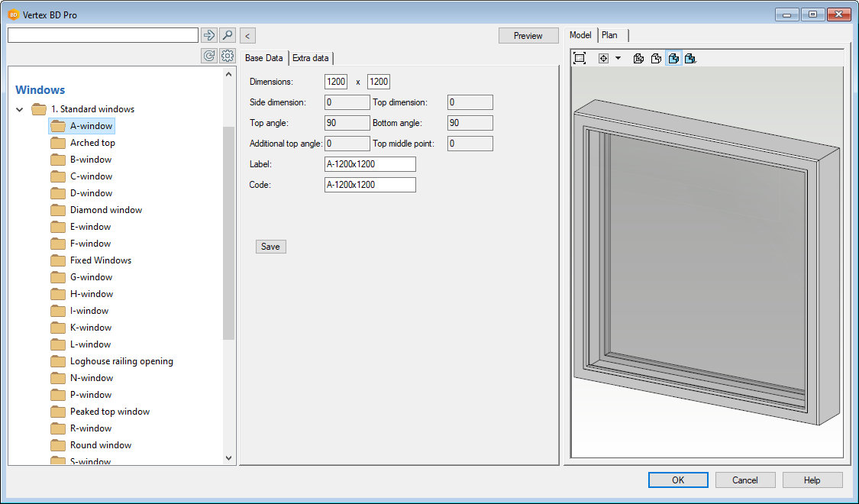Open the gear settings icon
859x504 pixels.
(227, 56)
